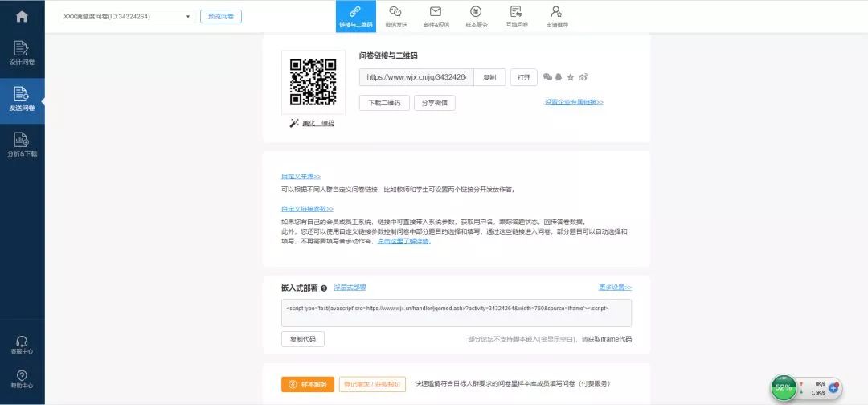Image resolution: width=868 pixels, height=405 pixels.
Task: Click the green 52% memory ball
Action: pos(784,388)
